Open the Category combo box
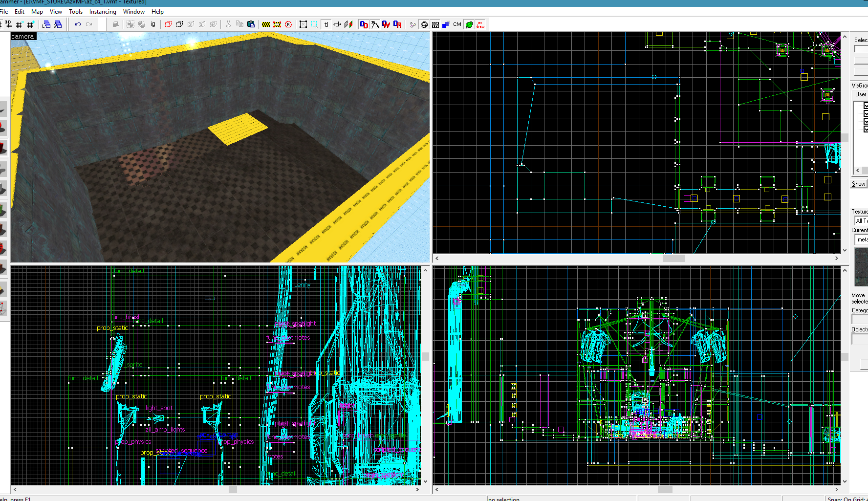The image size is (868, 501). pyautogui.click(x=860, y=319)
